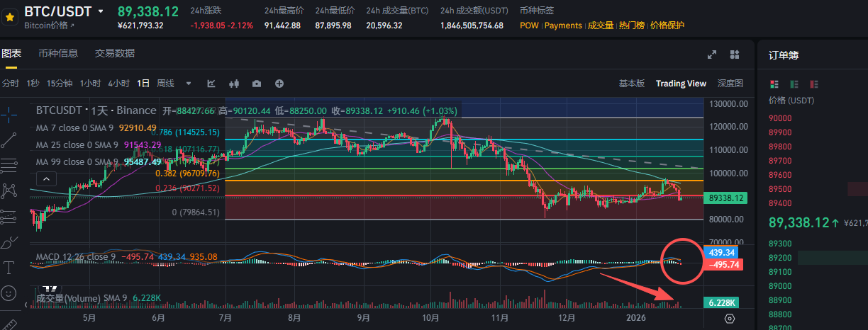Click the fullscreen expand chart icon
The width and height of the screenshot is (868, 330).
tap(712, 55)
